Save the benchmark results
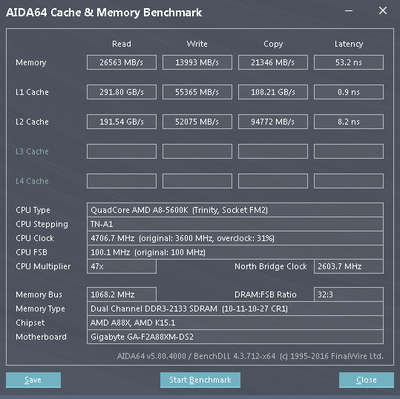Image resolution: width=400 pixels, height=399 pixels. [33, 380]
